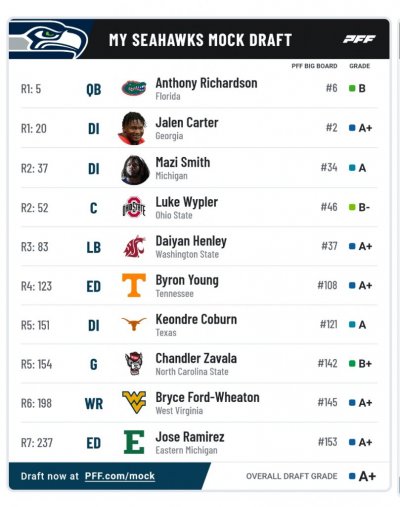Click the GRADE column header
This screenshot has width=400, height=507.
(360, 66)
